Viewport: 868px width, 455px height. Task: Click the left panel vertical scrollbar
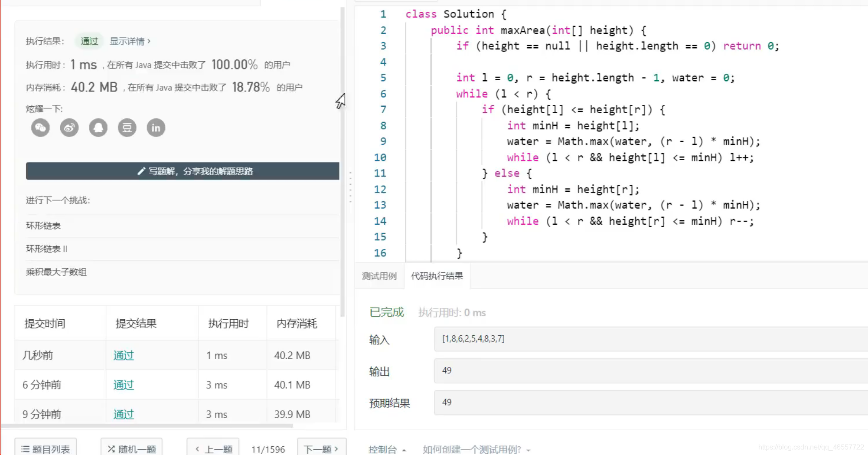[343, 163]
